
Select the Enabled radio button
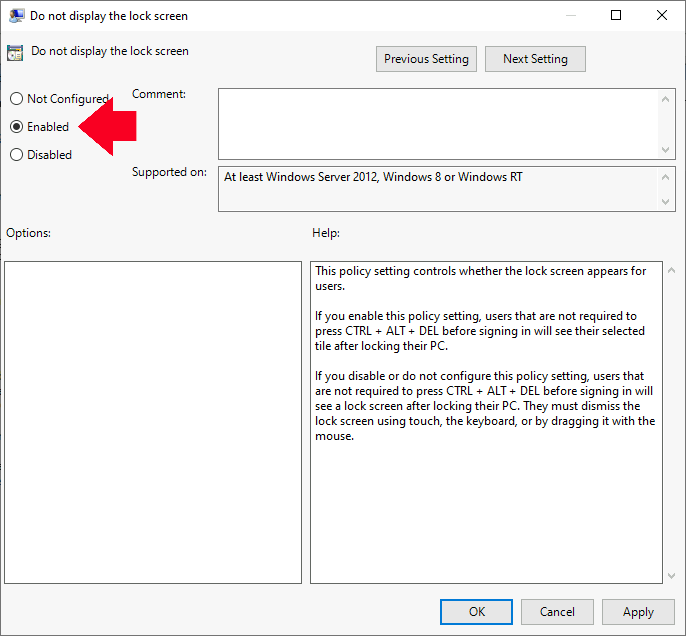[17, 127]
